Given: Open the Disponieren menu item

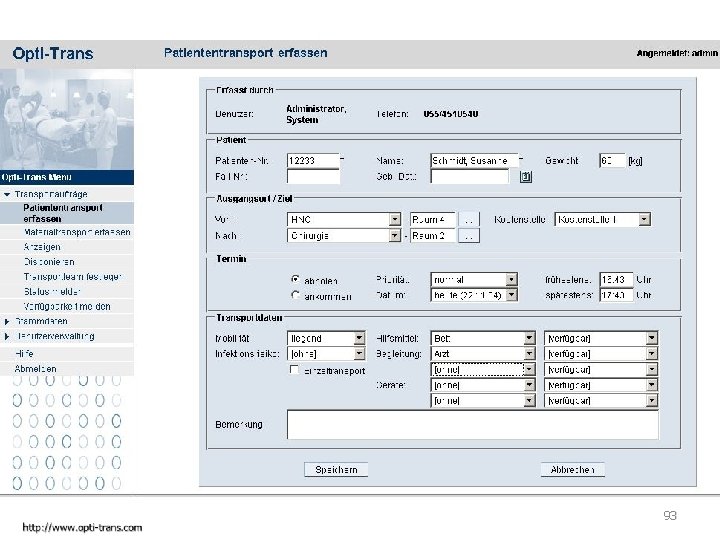Looking at the screenshot, I should (x=49, y=262).
